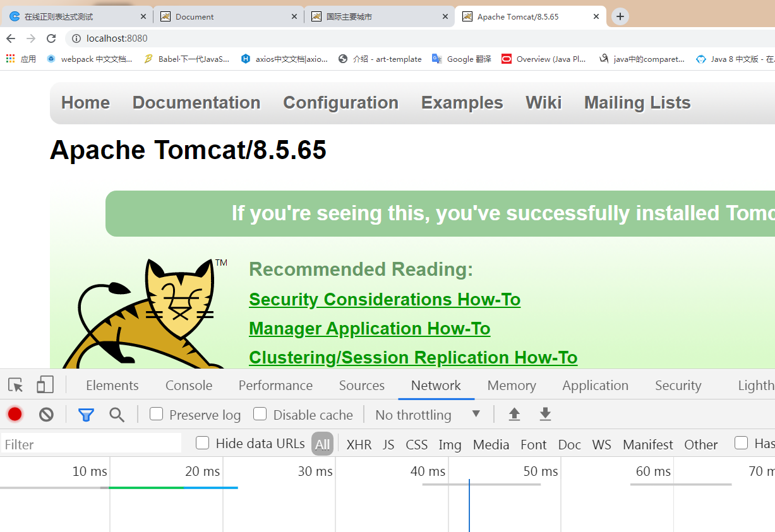Open the Sources DevTools panel
The height and width of the screenshot is (532, 775).
362,386
